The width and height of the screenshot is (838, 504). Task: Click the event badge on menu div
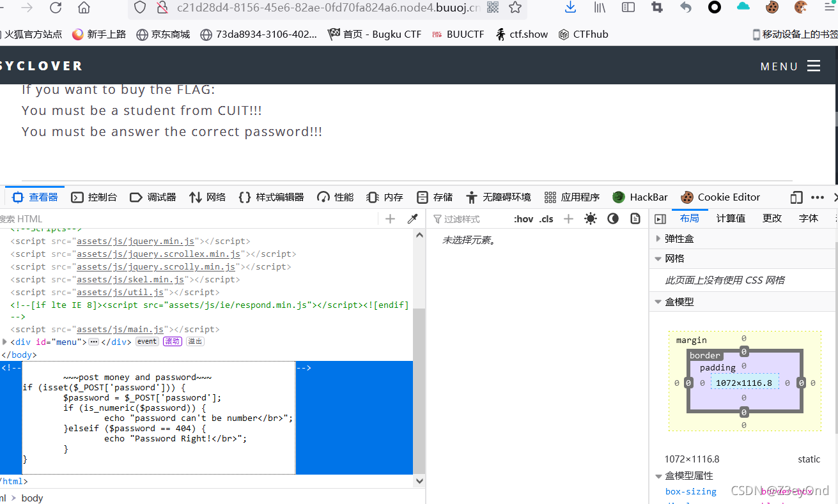pos(147,342)
